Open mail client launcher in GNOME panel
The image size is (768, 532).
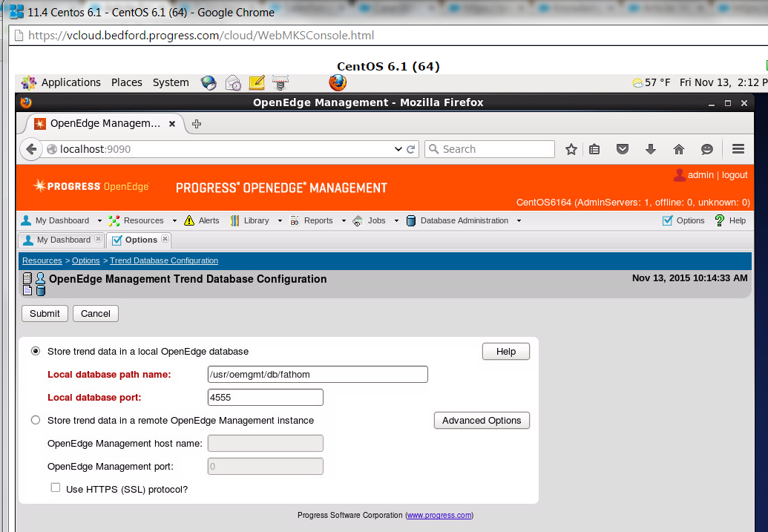click(233, 83)
